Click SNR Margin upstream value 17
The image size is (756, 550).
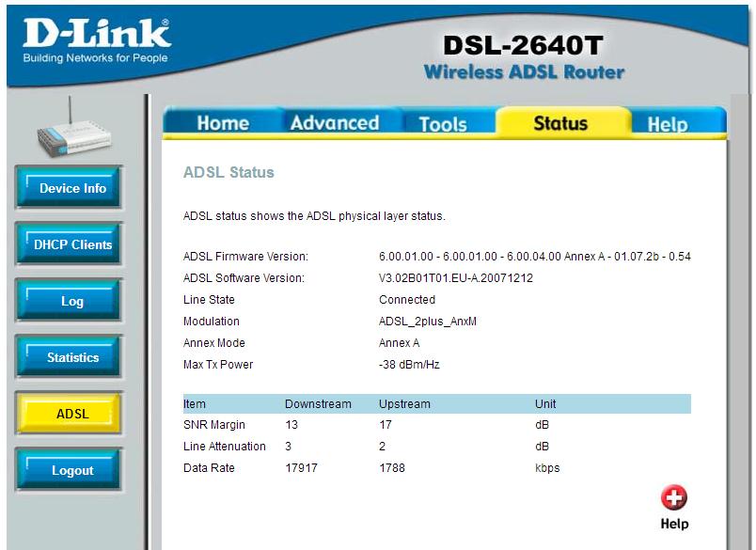click(386, 425)
